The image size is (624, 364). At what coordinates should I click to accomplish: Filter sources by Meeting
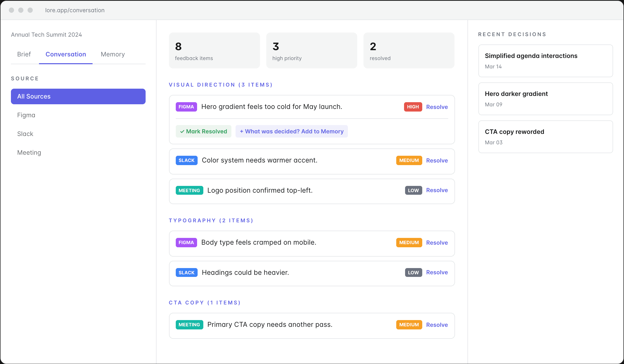(x=29, y=153)
